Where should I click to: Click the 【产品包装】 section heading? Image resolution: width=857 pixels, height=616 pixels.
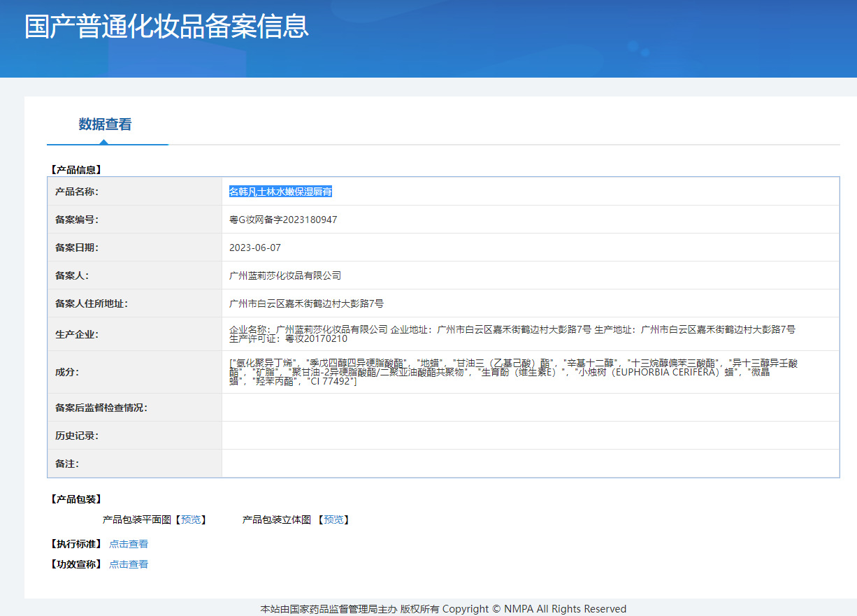75,499
